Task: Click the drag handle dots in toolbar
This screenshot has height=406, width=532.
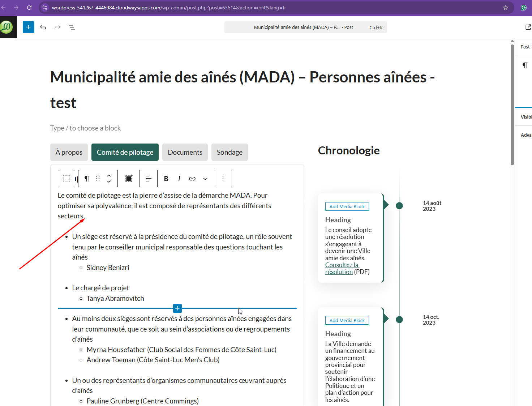Action: (98, 179)
